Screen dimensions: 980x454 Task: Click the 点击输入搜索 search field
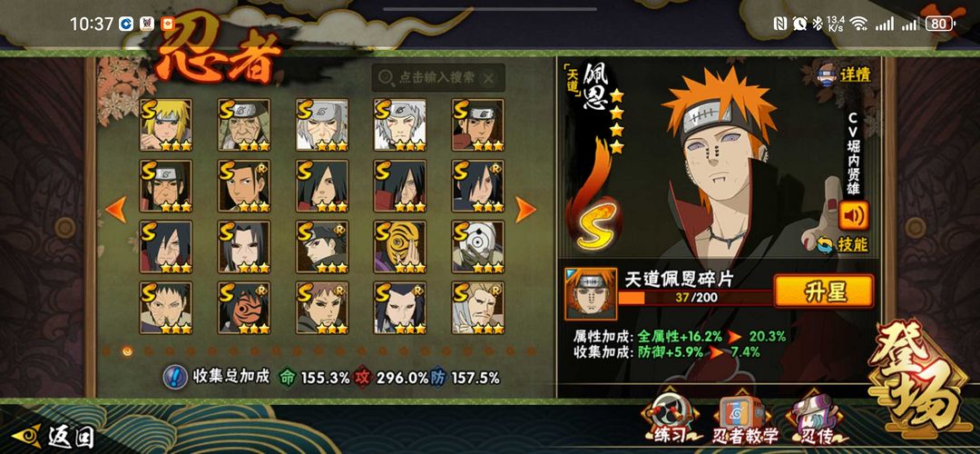click(438, 77)
